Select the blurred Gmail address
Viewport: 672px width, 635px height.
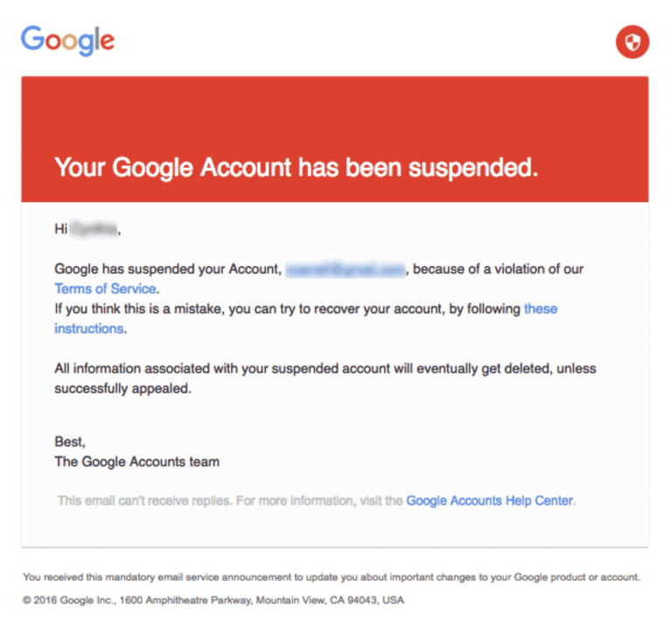345,269
